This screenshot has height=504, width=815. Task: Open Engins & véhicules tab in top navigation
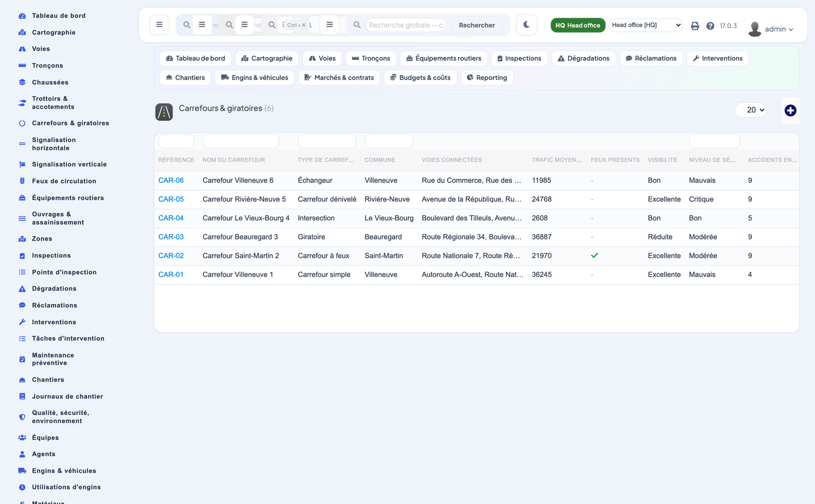(x=254, y=78)
